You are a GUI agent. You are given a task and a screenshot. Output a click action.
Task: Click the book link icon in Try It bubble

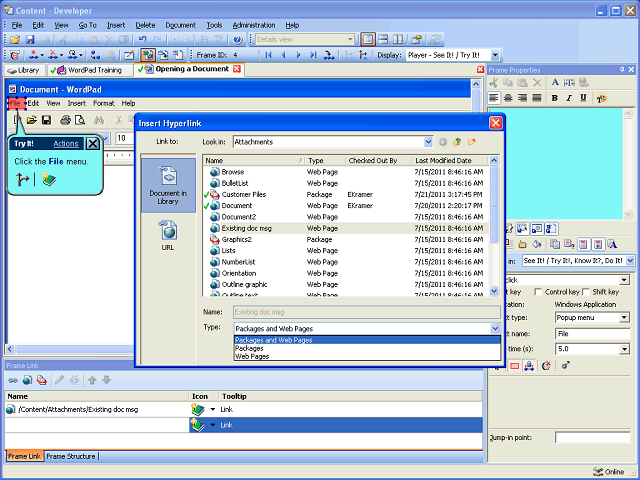(x=49, y=180)
